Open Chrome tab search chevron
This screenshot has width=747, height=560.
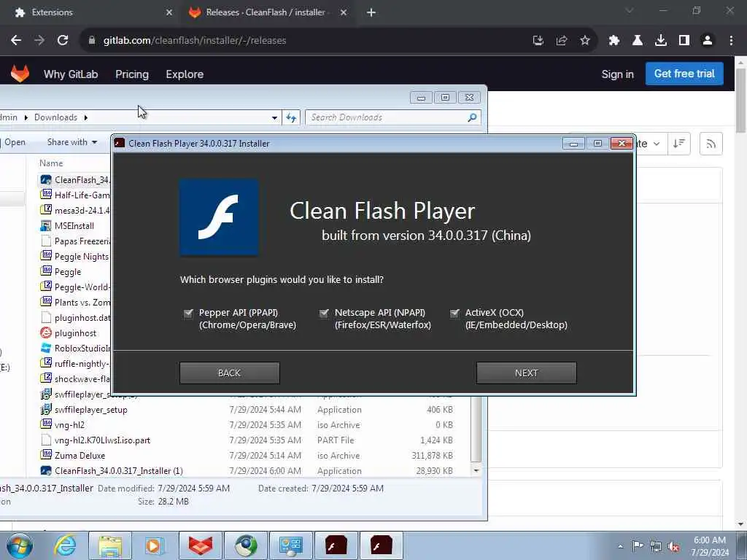(x=630, y=11)
